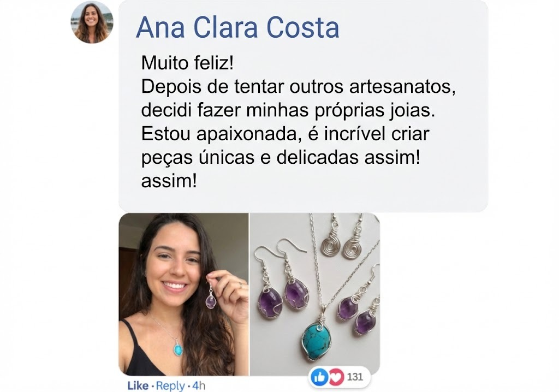Open the selfie photo with earring
Image resolution: width=559 pixels, height=392 pixels.
183,294
